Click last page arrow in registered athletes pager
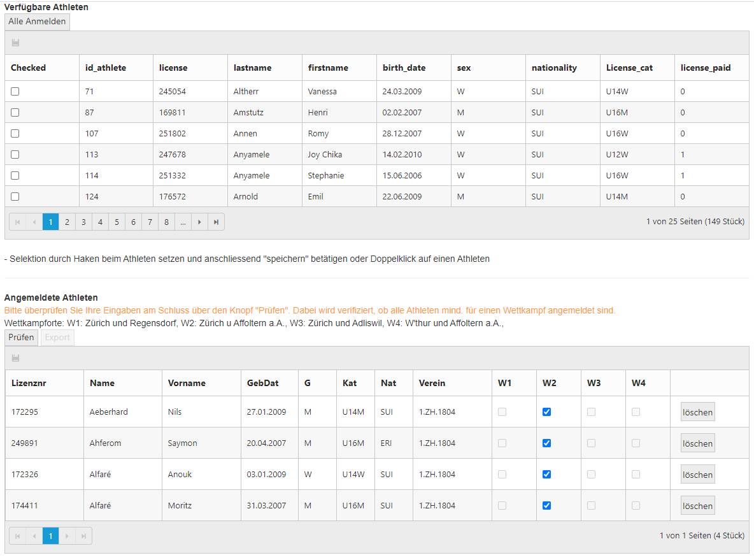 point(84,536)
